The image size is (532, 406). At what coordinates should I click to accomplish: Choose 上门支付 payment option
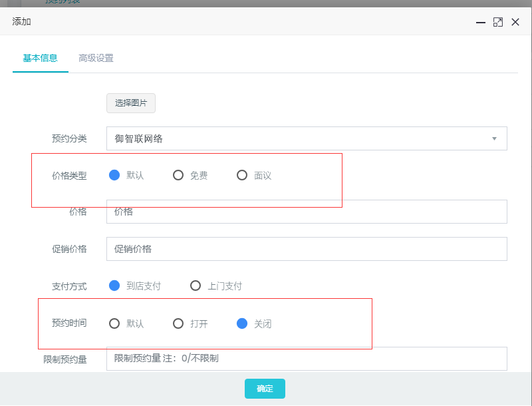196,286
